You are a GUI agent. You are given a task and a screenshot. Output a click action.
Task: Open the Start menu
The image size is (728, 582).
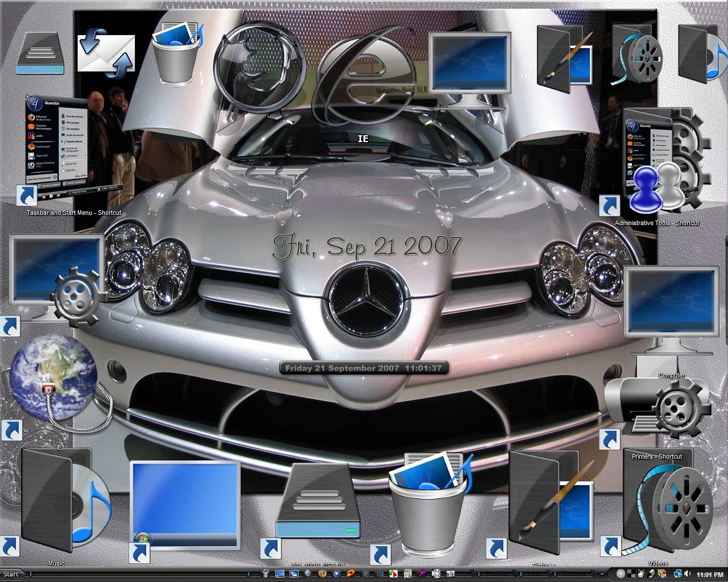11,574
